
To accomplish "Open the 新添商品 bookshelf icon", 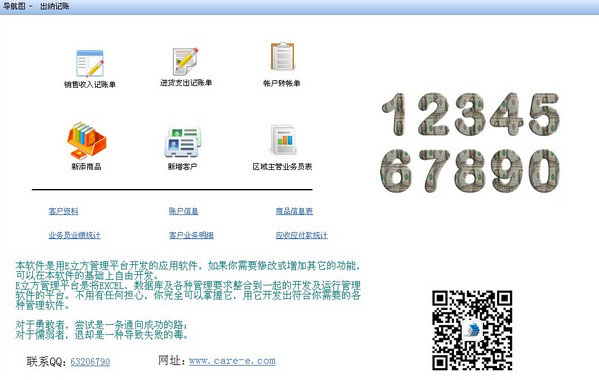I will (87, 141).
